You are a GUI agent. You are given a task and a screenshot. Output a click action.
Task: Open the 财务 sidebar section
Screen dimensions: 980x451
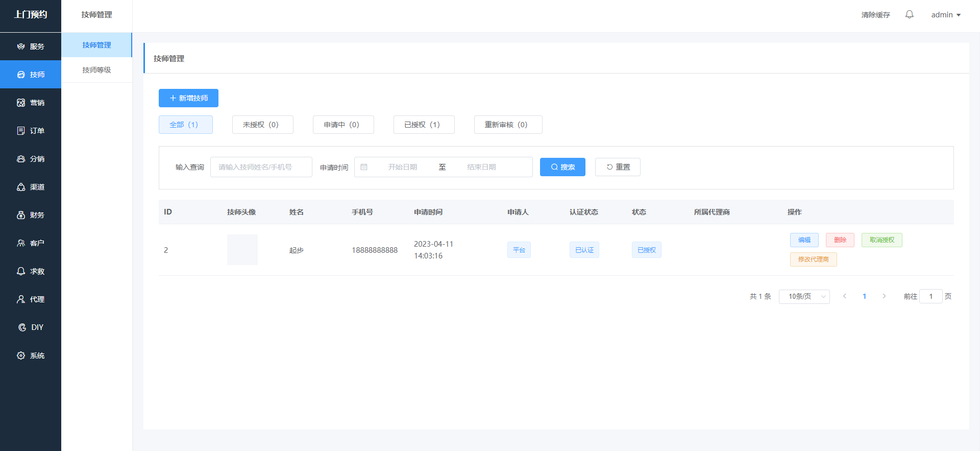(x=31, y=215)
